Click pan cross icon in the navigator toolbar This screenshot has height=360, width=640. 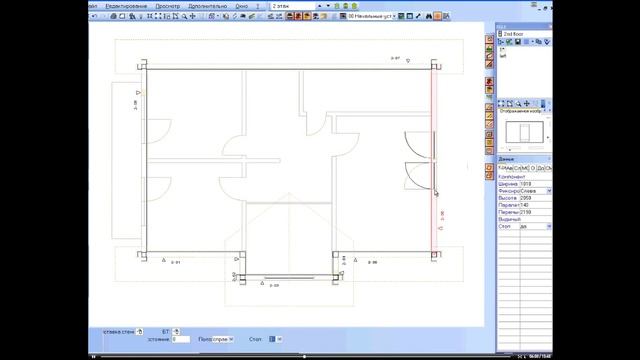[x=527, y=104]
